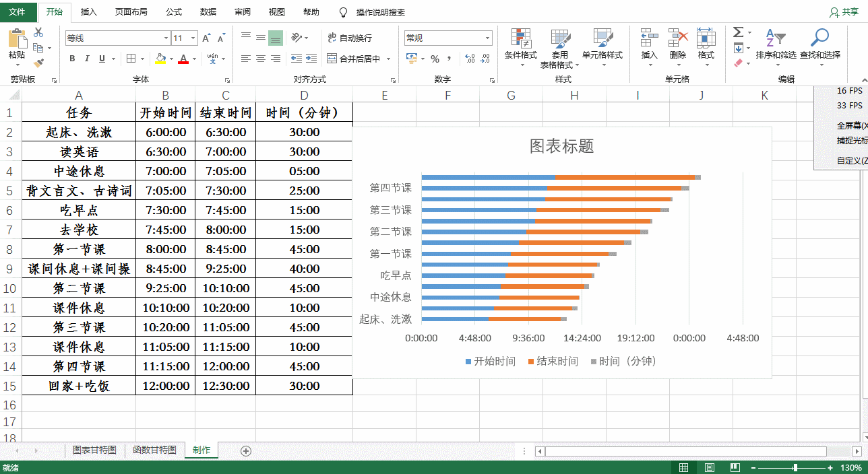Open Sort and Filter (排序和筛选)
The height and width of the screenshot is (474, 868).
(x=776, y=48)
